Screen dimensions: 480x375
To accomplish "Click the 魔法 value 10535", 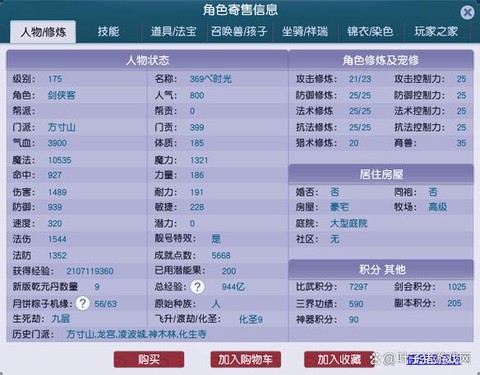I will [x=60, y=160].
